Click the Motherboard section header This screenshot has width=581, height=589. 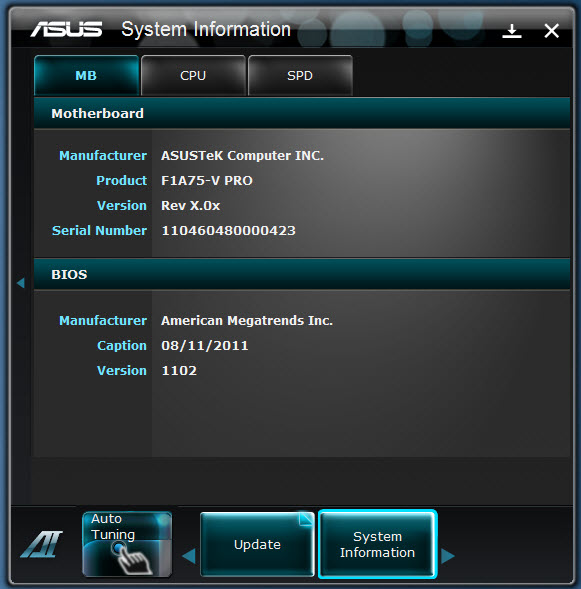(x=302, y=113)
